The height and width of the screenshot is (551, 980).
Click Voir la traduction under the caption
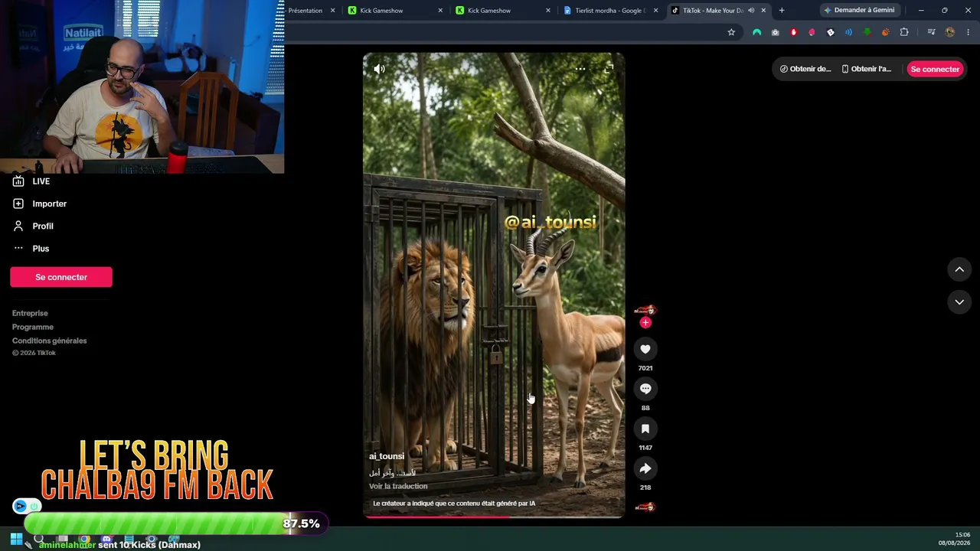click(398, 486)
